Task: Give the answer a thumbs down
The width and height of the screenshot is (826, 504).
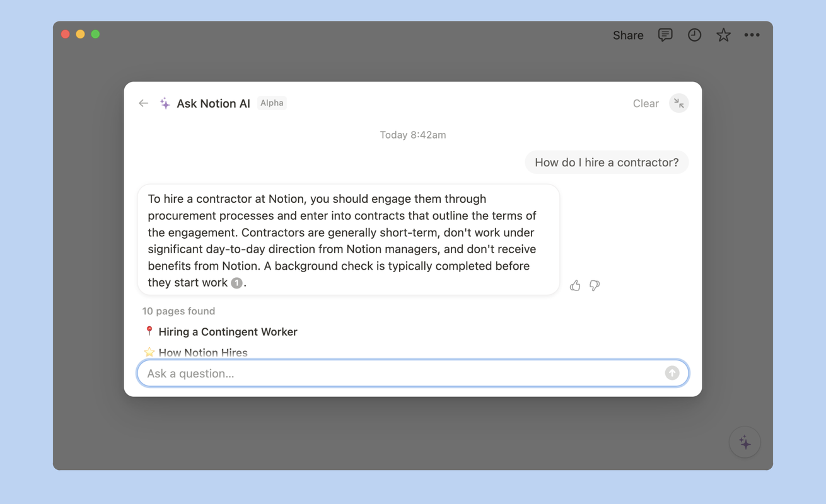Action: click(595, 285)
